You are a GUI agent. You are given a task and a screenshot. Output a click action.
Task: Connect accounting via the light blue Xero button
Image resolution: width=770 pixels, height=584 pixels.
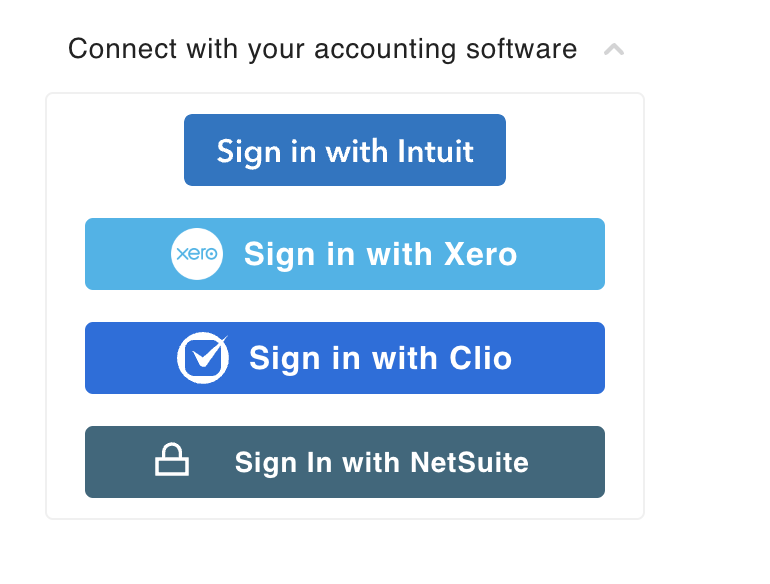[x=345, y=254]
